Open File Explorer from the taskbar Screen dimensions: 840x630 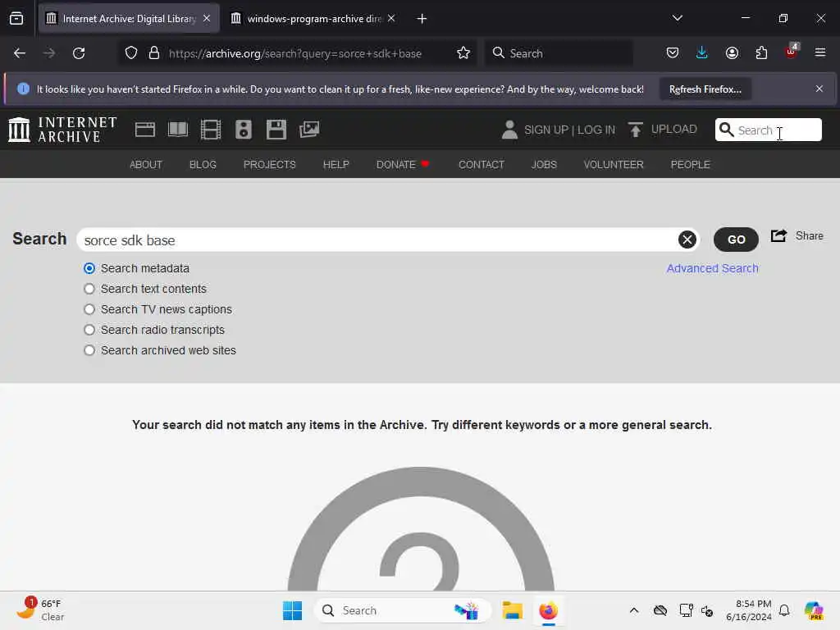512,610
